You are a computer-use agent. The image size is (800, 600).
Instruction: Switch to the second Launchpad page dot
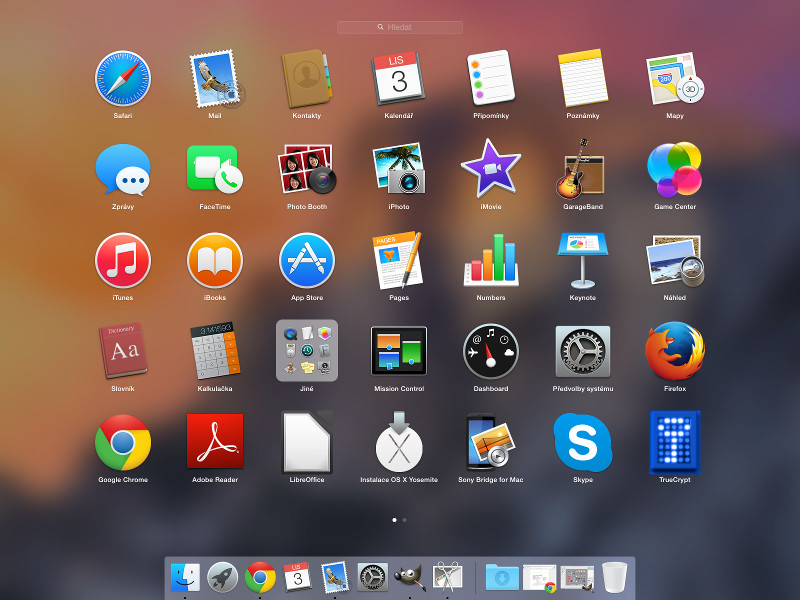click(x=405, y=520)
